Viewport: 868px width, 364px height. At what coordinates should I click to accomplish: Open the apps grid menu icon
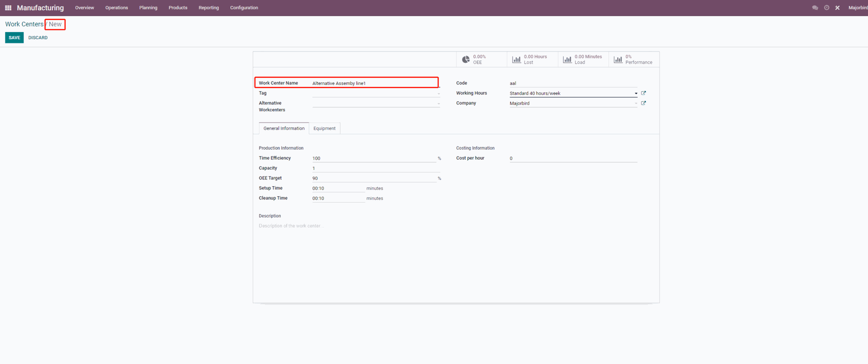point(8,8)
